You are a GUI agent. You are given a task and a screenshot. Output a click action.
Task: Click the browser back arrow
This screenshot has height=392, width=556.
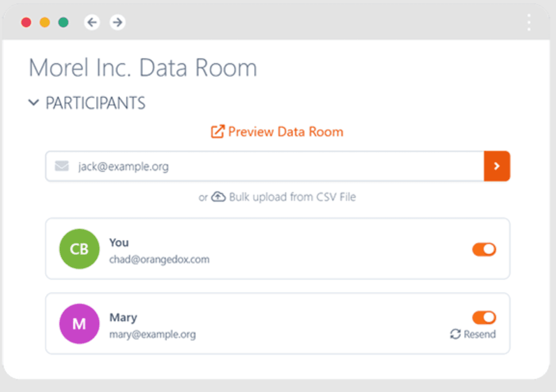[x=92, y=22]
